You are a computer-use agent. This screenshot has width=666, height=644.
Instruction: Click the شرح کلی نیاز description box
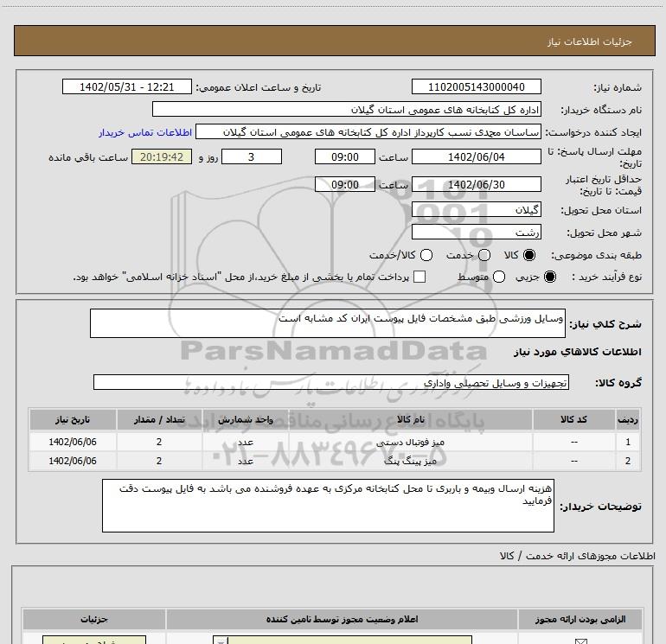pyautogui.click(x=328, y=323)
